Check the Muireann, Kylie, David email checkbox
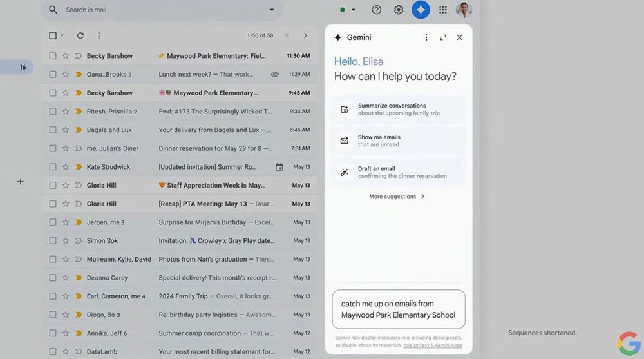This screenshot has width=644, height=359. click(53, 260)
